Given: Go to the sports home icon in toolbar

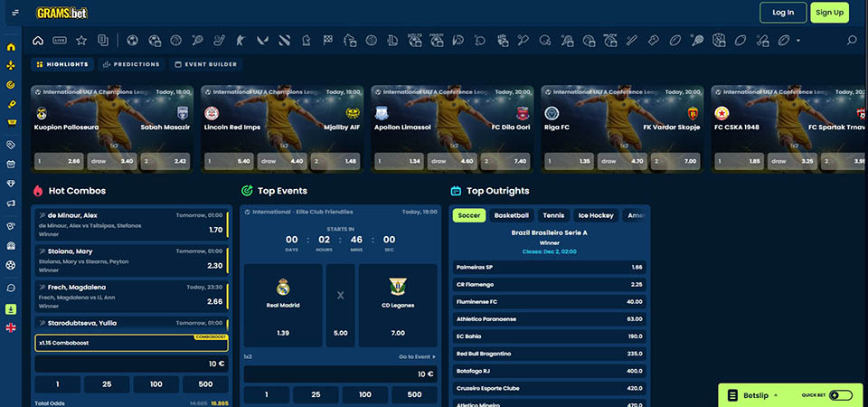Looking at the screenshot, I should (38, 41).
